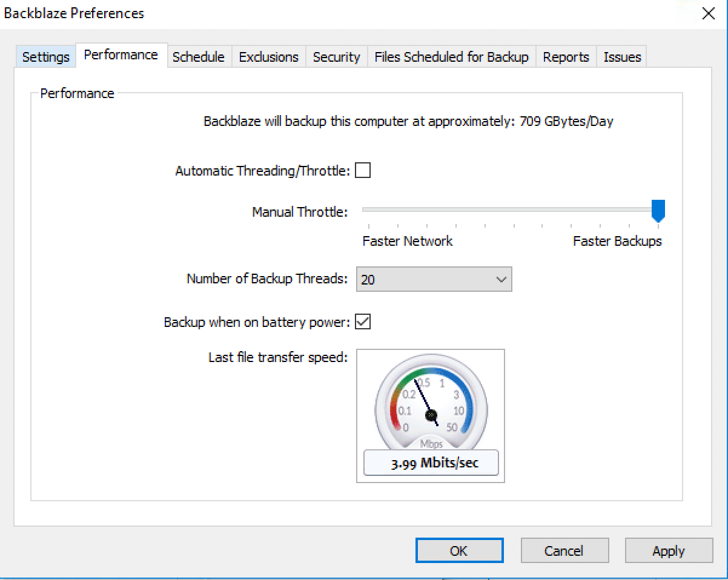This screenshot has width=728, height=580.
Task: View the Files Scheduled for Backup tab
Action: pos(451,57)
